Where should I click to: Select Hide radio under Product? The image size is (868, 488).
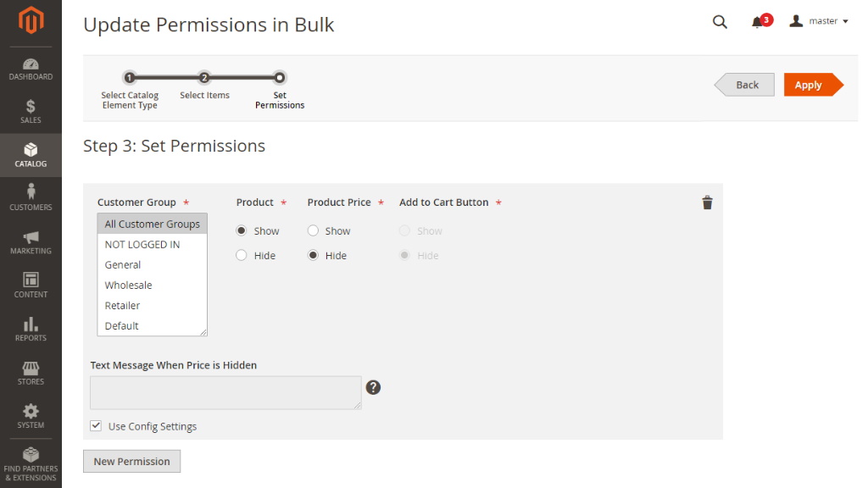(x=242, y=255)
